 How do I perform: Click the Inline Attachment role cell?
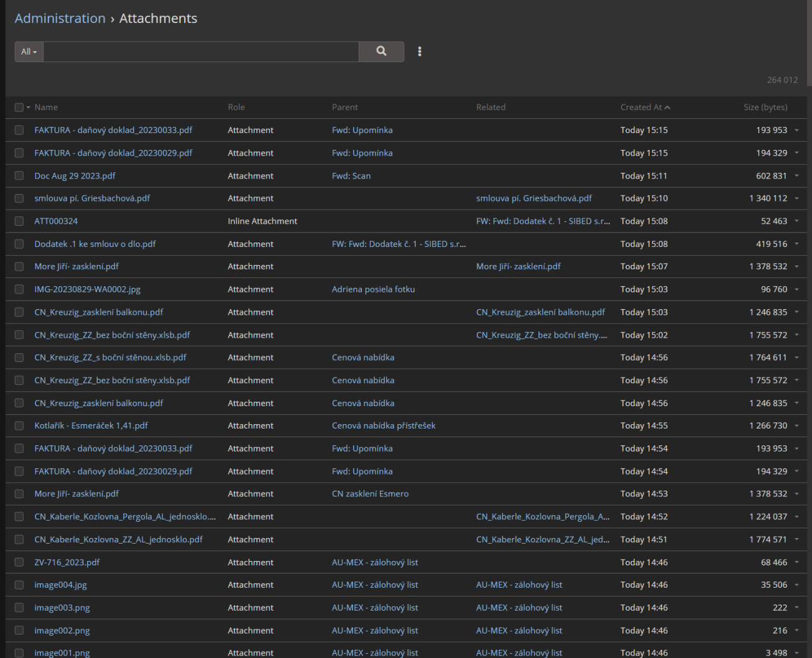pos(263,221)
